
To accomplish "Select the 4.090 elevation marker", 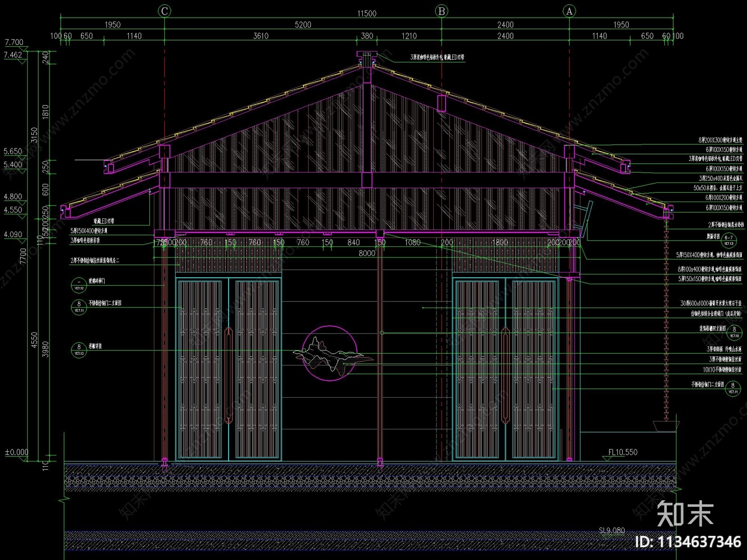I will coord(13,235).
